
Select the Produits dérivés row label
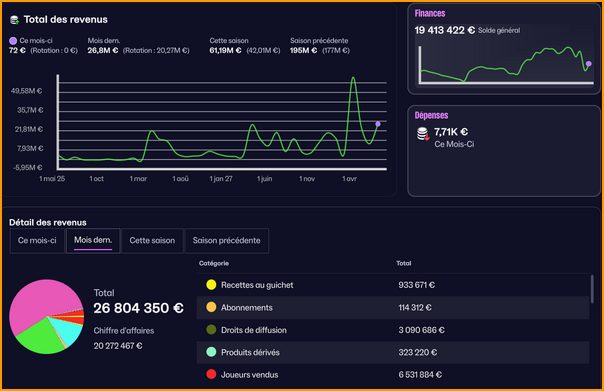250,352
